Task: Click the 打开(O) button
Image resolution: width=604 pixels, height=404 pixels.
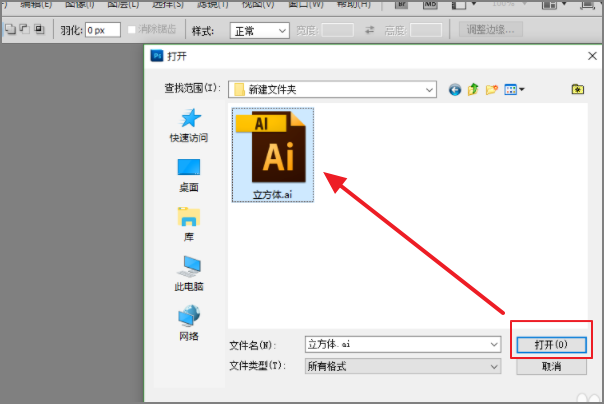Action: pyautogui.click(x=551, y=345)
